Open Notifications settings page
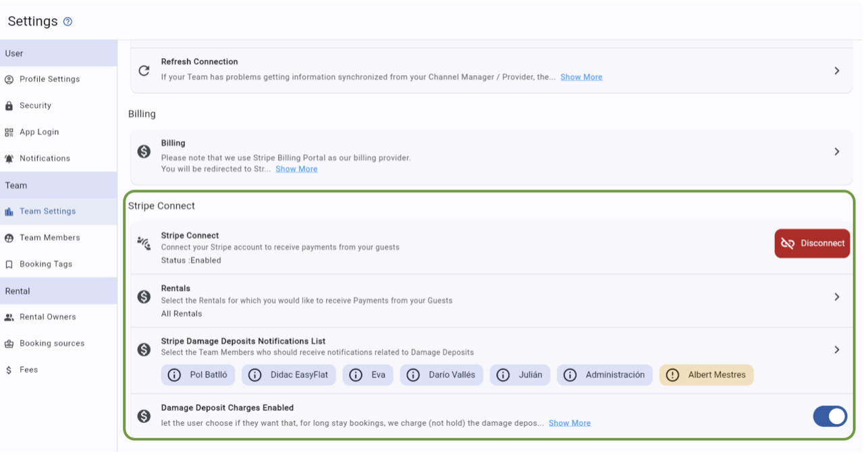The height and width of the screenshot is (474, 868). (59, 159)
